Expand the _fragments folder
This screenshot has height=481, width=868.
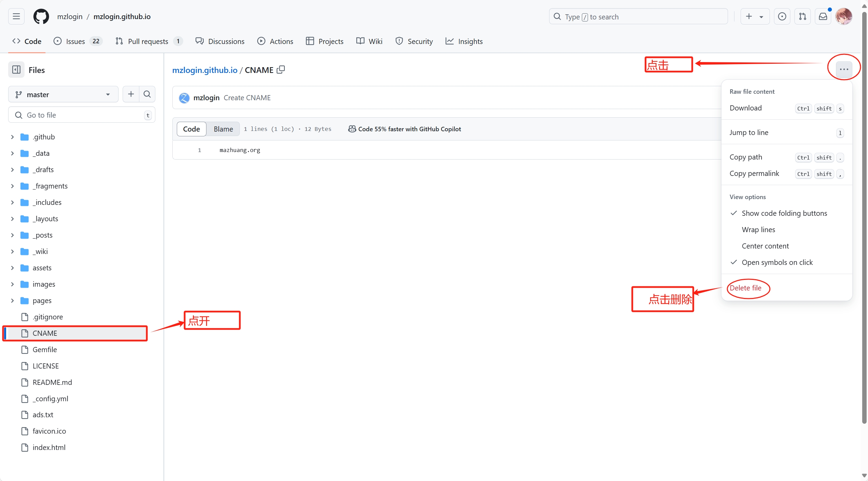click(x=12, y=186)
